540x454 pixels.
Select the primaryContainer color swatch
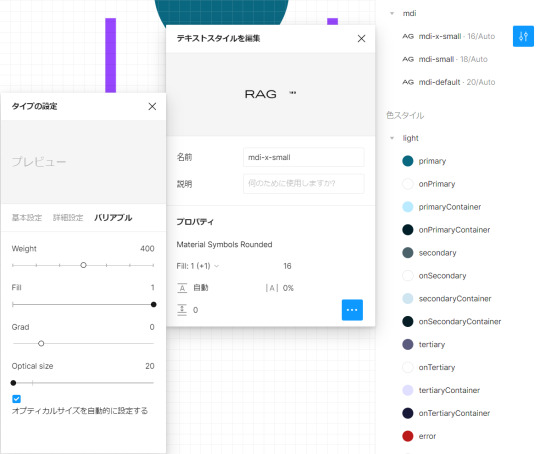coord(408,207)
